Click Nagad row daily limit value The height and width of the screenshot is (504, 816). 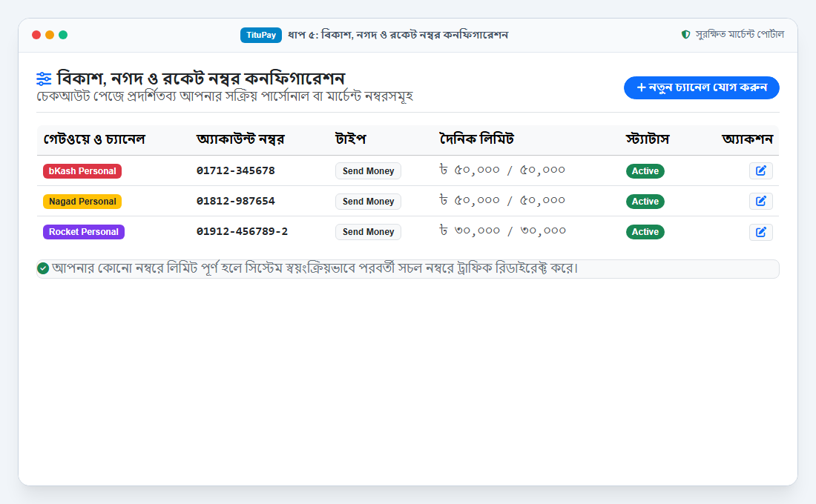(502, 200)
